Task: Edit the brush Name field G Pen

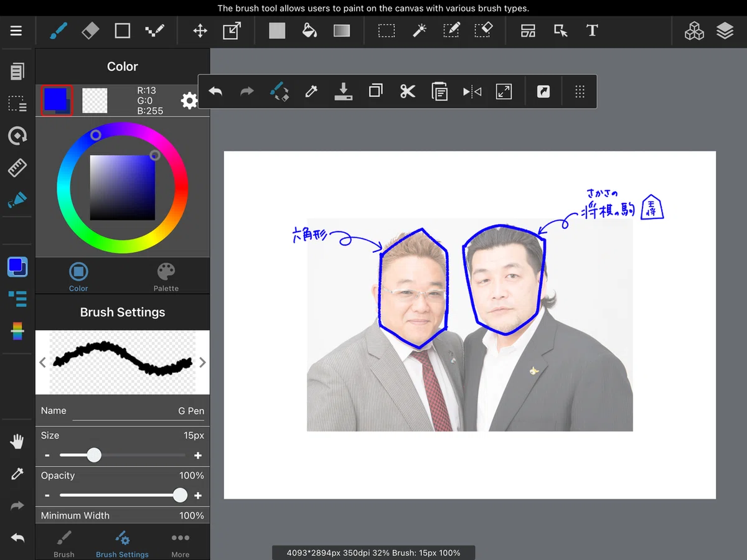Action: point(138,411)
